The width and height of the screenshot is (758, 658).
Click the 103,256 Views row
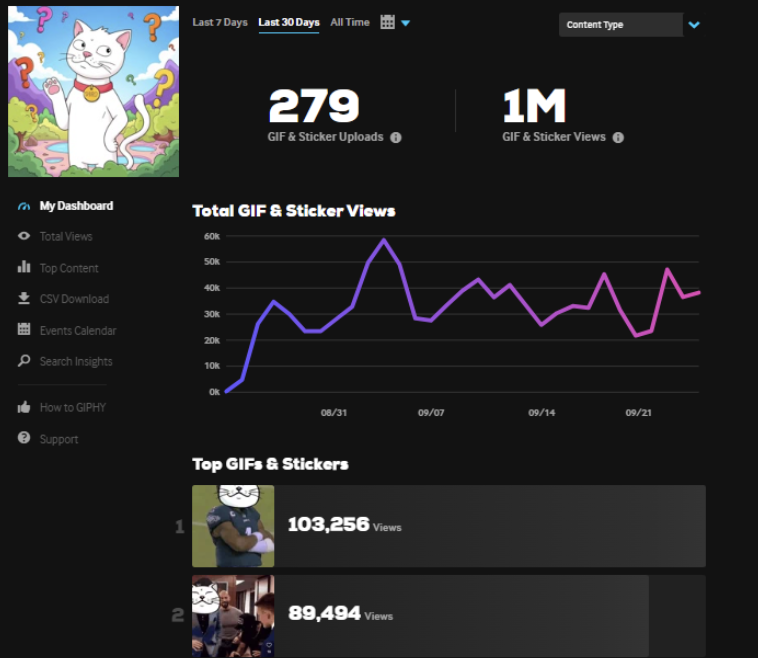click(x=449, y=526)
